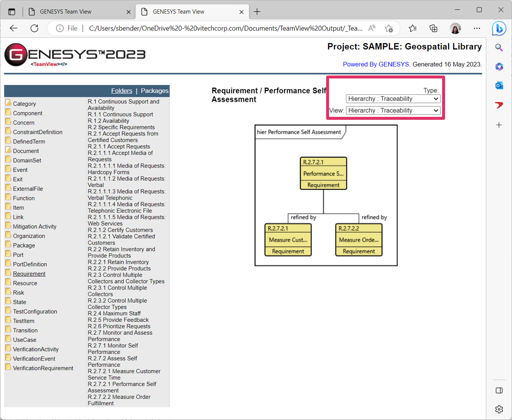Open the Outlook sidebar icon
Screen dimensions: 512x420
coord(499,86)
